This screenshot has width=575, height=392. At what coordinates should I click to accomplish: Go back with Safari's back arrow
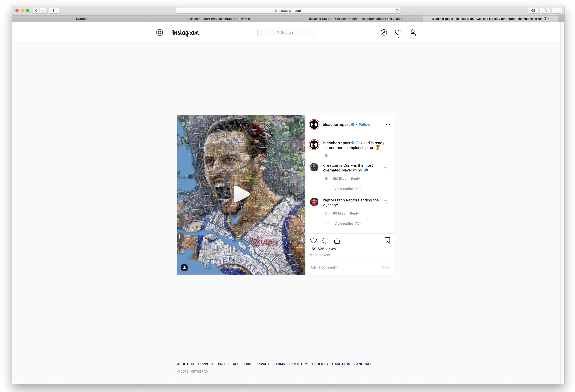click(36, 10)
